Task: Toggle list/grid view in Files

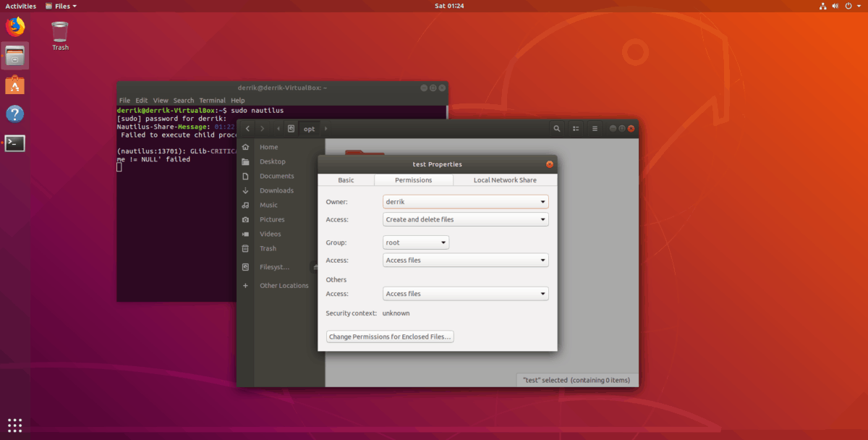Action: tap(576, 128)
